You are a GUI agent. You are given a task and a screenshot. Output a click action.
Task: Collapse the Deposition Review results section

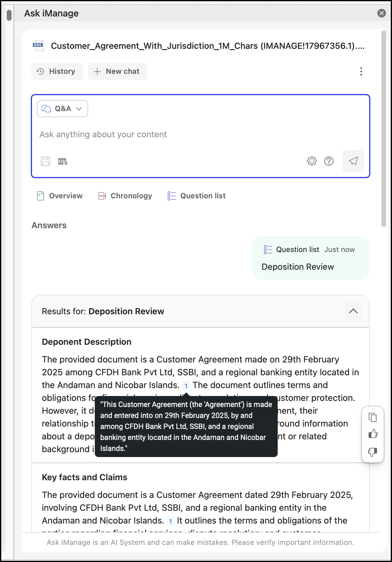point(353,311)
